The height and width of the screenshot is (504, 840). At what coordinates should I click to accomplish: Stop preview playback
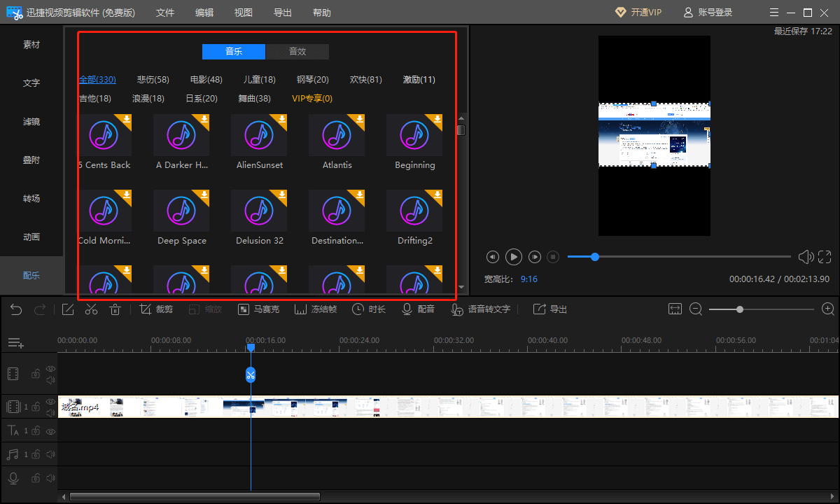(553, 257)
